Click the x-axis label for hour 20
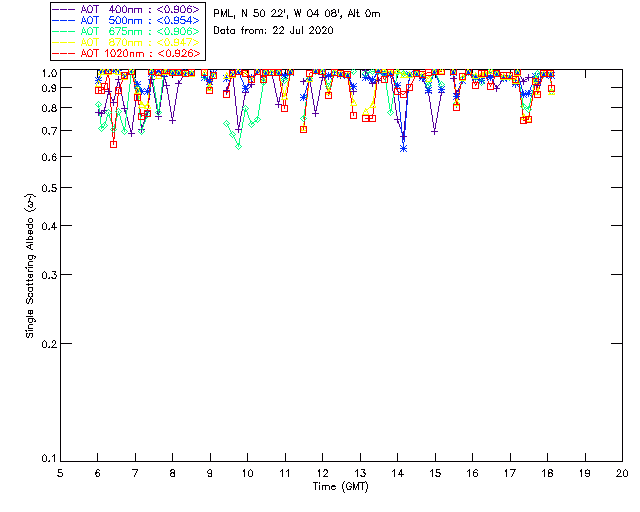Viewport: 640px width, 512px height. (622, 473)
